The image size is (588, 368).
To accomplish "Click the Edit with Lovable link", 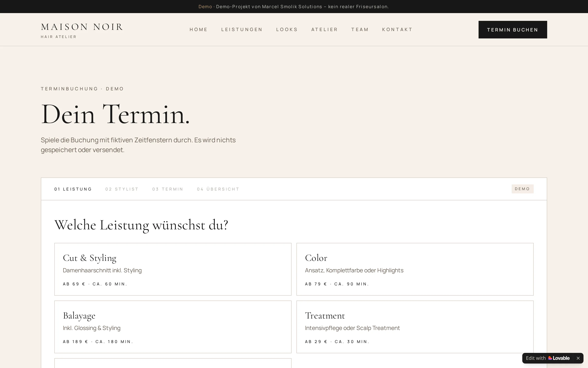I will (548, 358).
